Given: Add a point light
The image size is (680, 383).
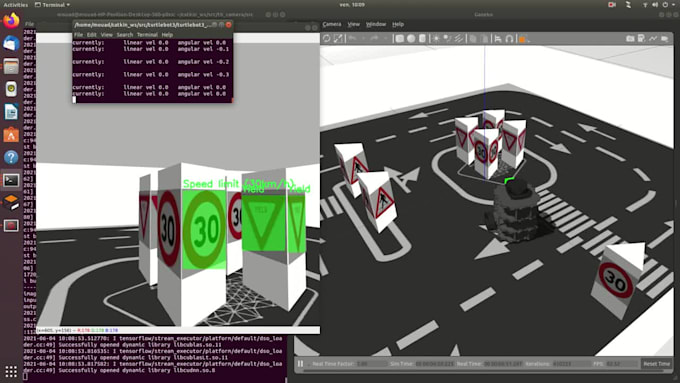Looking at the screenshot, I should pos(436,39).
